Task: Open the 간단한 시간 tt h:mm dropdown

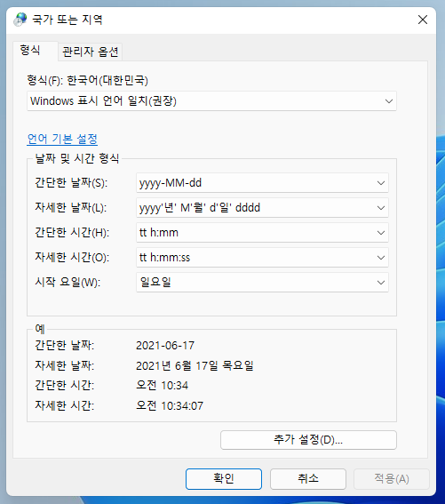Action: pyautogui.click(x=262, y=232)
